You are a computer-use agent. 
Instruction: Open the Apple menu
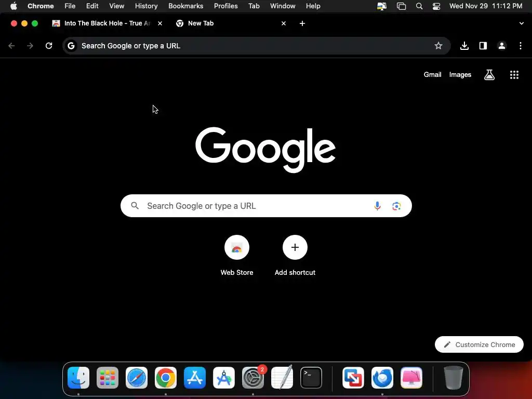click(x=14, y=6)
